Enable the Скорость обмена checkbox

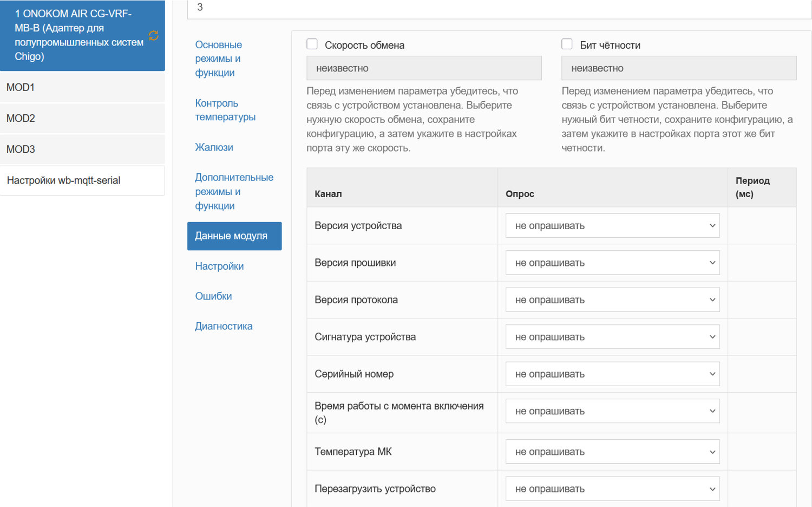click(x=312, y=44)
